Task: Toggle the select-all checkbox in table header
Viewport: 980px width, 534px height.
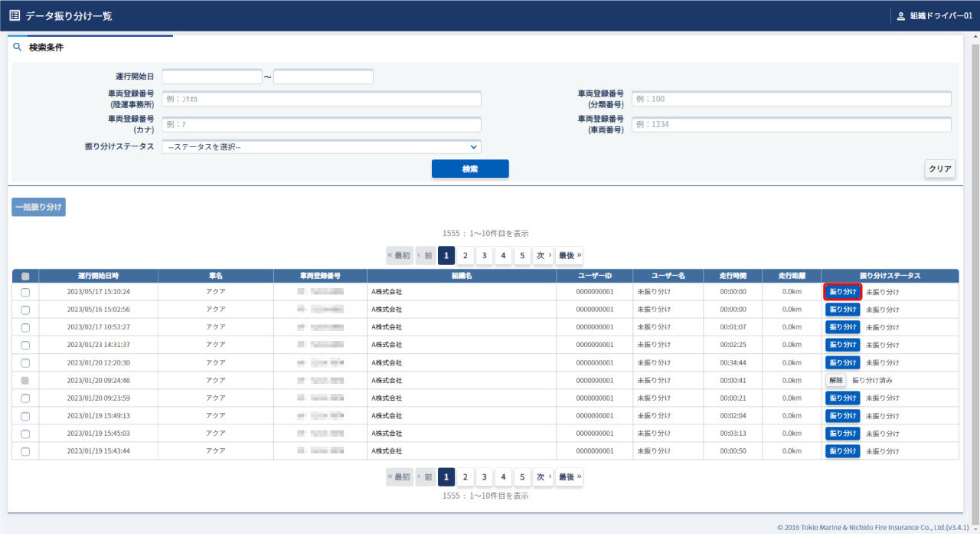Action: (25, 276)
